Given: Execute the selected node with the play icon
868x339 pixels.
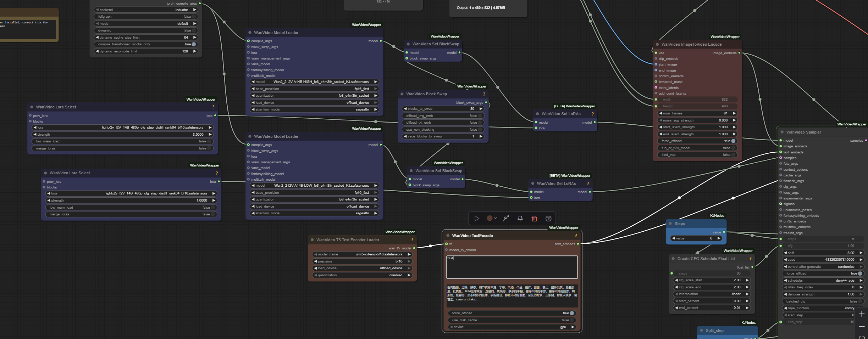Looking at the screenshot, I should 477,219.
